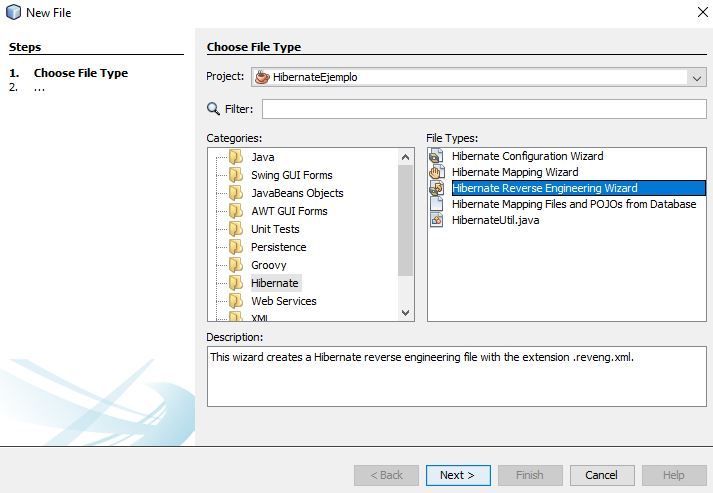Choose Hibernate Configuration Wizard file type
This screenshot has height=493, width=713.
[527, 156]
